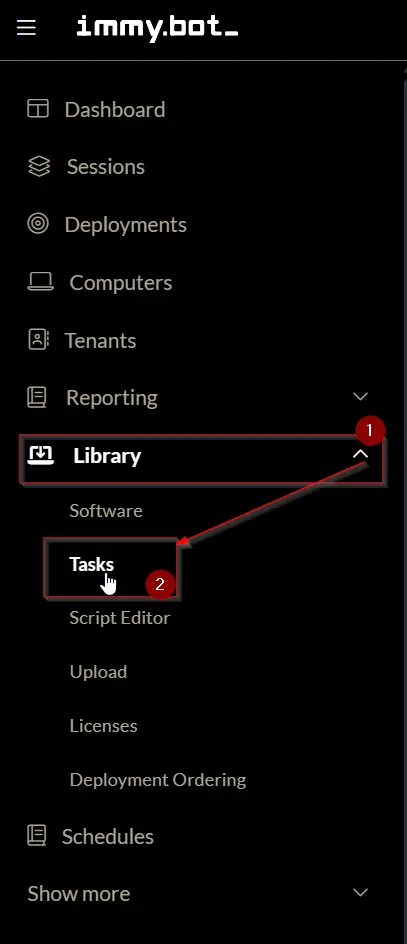Click the immy.bot logo
The width and height of the screenshot is (407, 944).
tap(157, 28)
